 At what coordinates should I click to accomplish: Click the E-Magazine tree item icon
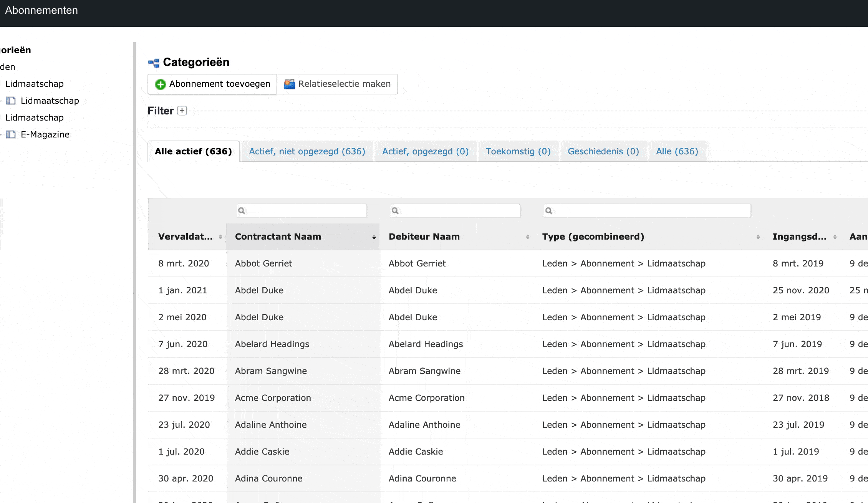tap(11, 134)
